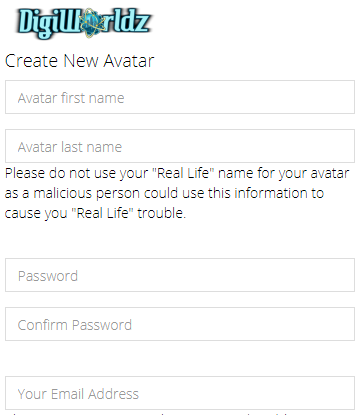The image size is (361, 415).
Task: Activate the Password text box
Action: coord(180,275)
